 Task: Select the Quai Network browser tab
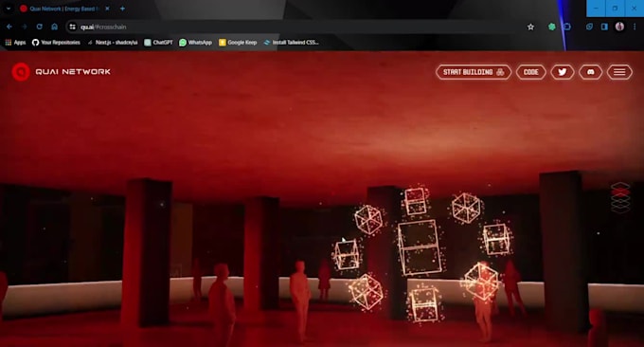coord(65,9)
